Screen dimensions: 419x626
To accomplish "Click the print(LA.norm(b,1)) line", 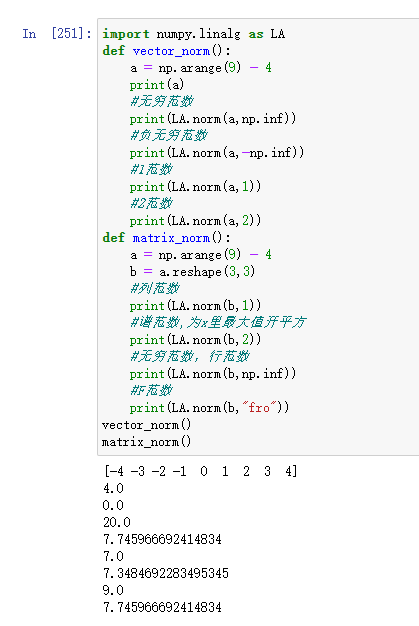I will 195,305.
